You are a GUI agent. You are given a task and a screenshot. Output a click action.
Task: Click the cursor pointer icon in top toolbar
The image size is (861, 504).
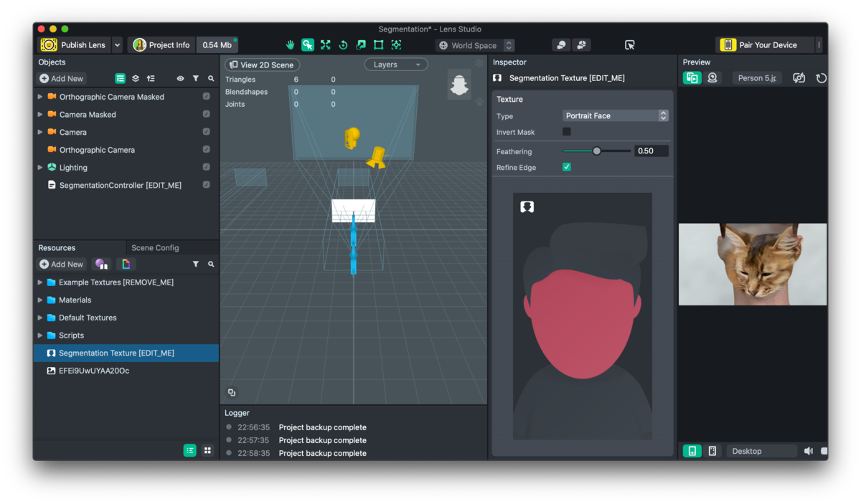(630, 45)
